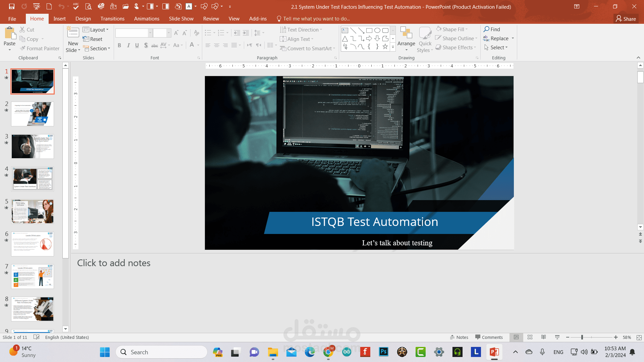Image resolution: width=644 pixels, height=362 pixels.
Task: Click the Save icon in quick access toolbar
Action: pyautogui.click(x=12, y=6)
